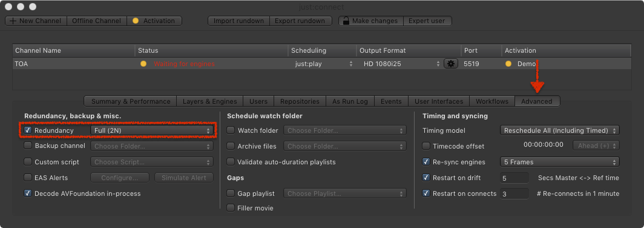Select the TOA channel row
The width and height of the screenshot is (644, 228).
(322, 64)
